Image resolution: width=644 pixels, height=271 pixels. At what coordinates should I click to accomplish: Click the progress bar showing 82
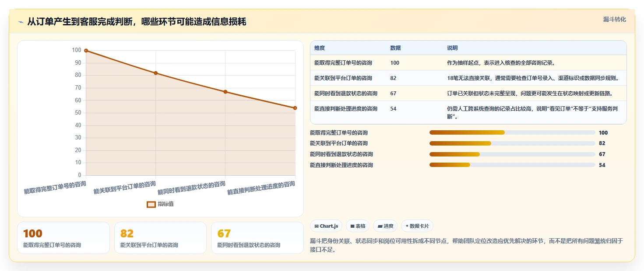[x=512, y=143]
